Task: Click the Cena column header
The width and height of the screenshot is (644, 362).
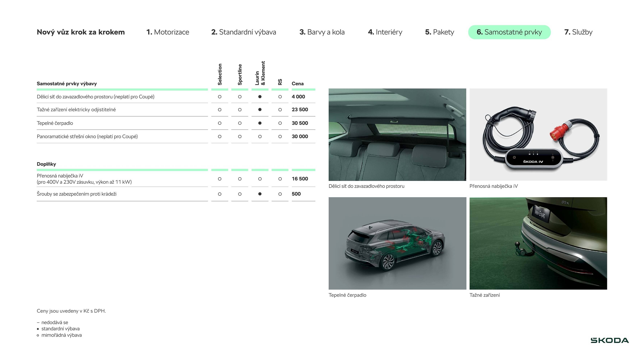Action: click(x=298, y=84)
